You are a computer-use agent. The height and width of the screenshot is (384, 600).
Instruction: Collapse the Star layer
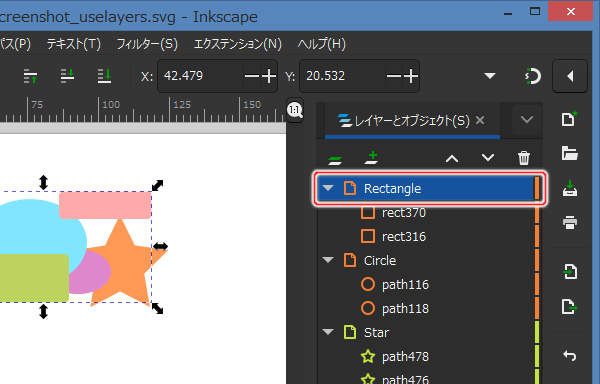(x=328, y=332)
